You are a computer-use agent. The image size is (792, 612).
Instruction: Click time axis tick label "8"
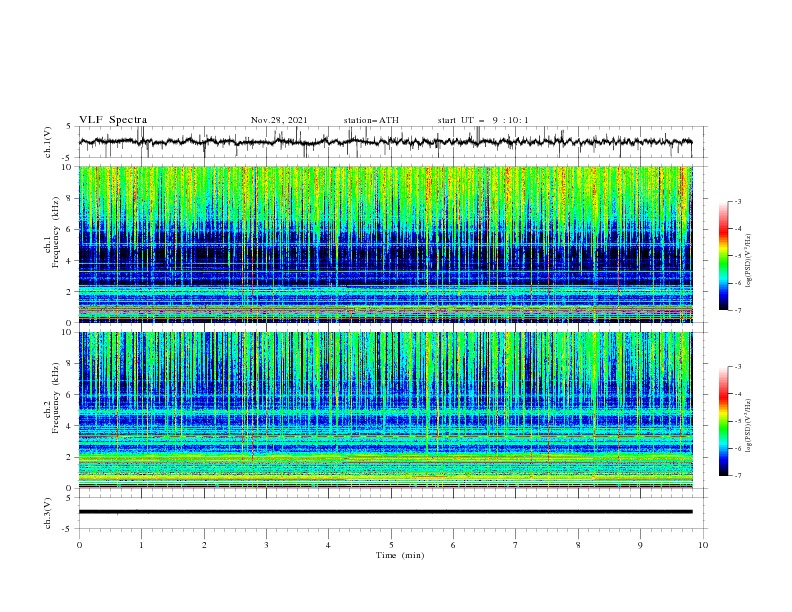[578, 545]
